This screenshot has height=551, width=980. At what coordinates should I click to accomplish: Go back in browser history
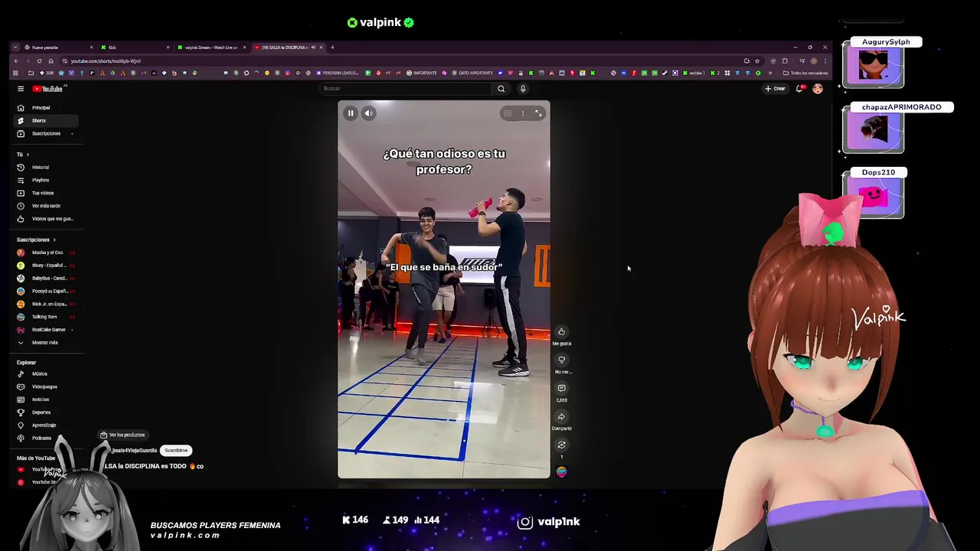pyautogui.click(x=16, y=61)
